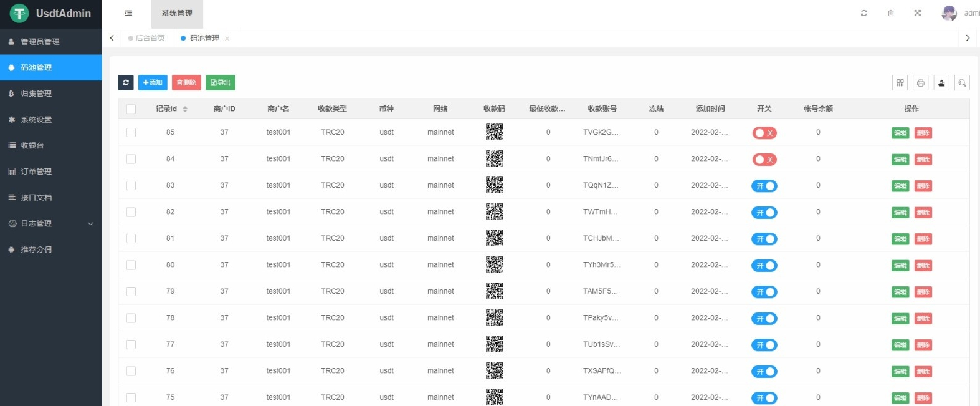The height and width of the screenshot is (406, 980).
Task: Check the box for record 80
Action: (131, 265)
